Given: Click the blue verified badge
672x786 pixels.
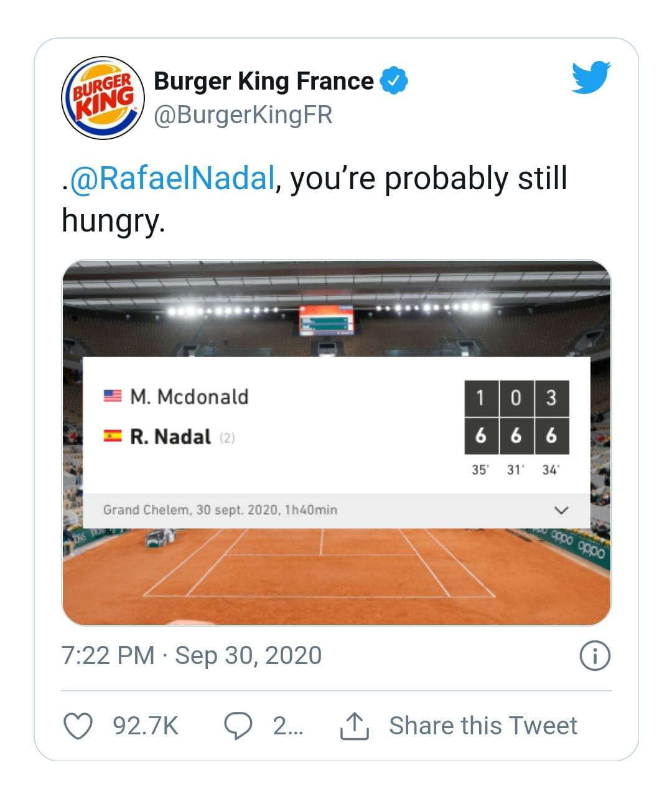Looking at the screenshot, I should 393,81.
